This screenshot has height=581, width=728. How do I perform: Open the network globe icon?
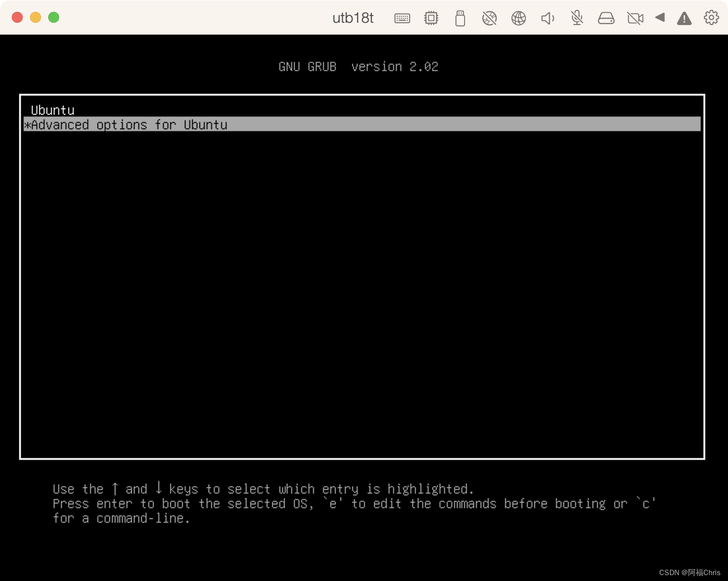[x=519, y=18]
